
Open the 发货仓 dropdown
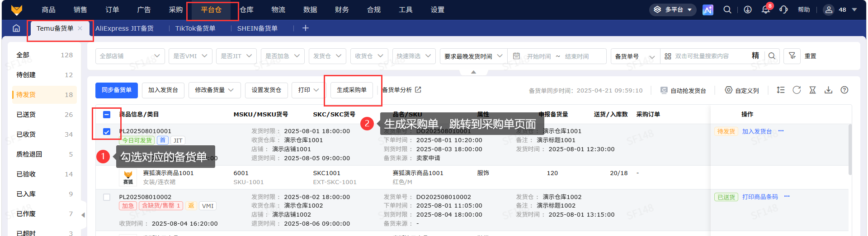click(x=328, y=56)
